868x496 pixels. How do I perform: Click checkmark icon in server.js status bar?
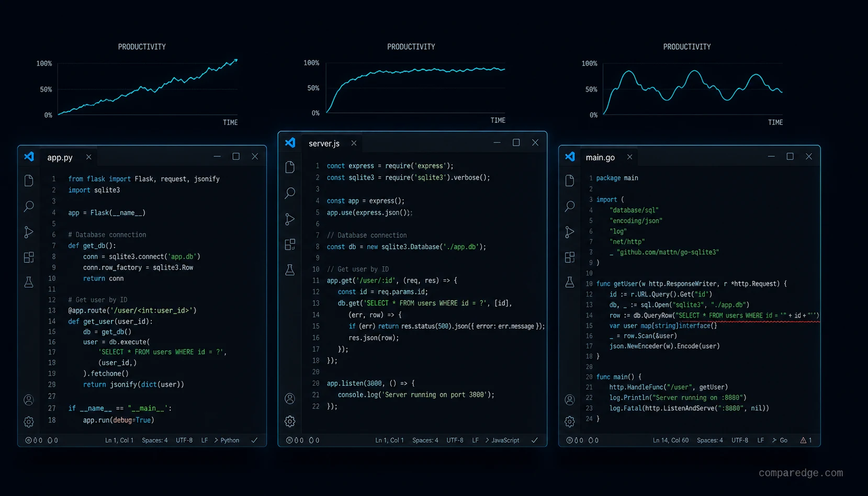pyautogui.click(x=535, y=441)
